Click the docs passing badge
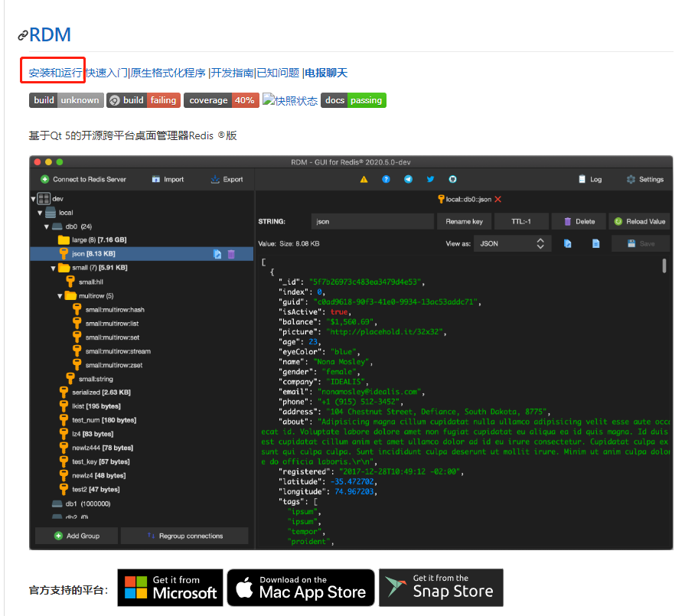 click(354, 100)
